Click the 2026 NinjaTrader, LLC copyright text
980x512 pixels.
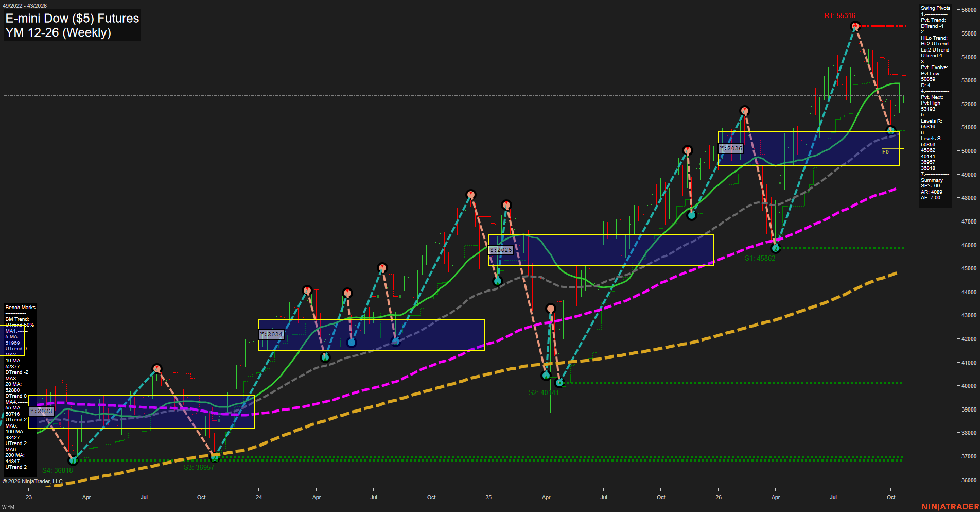[x=33, y=481]
